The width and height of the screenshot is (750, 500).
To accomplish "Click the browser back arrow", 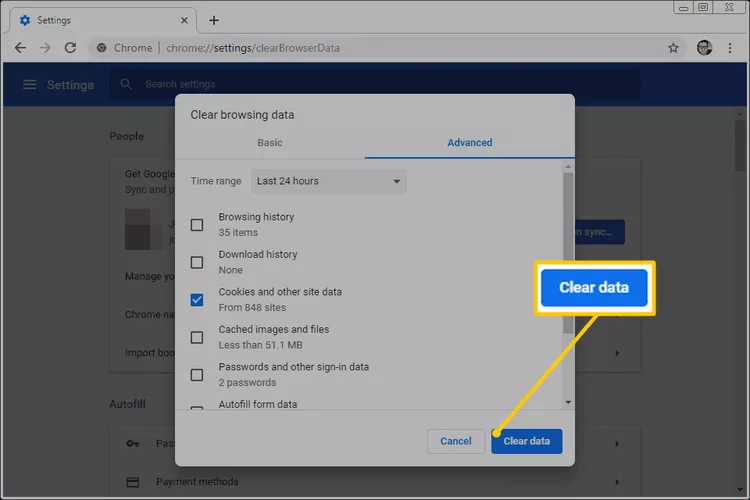I will point(20,47).
